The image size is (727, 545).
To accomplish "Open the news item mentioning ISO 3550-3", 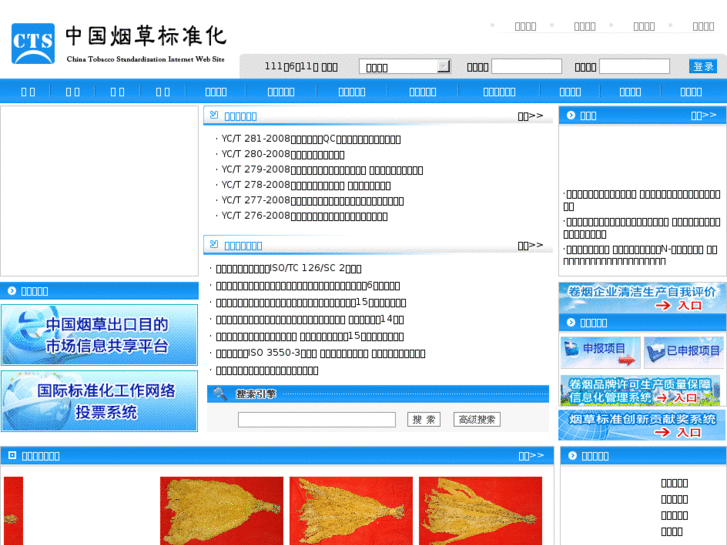I will point(320,353).
